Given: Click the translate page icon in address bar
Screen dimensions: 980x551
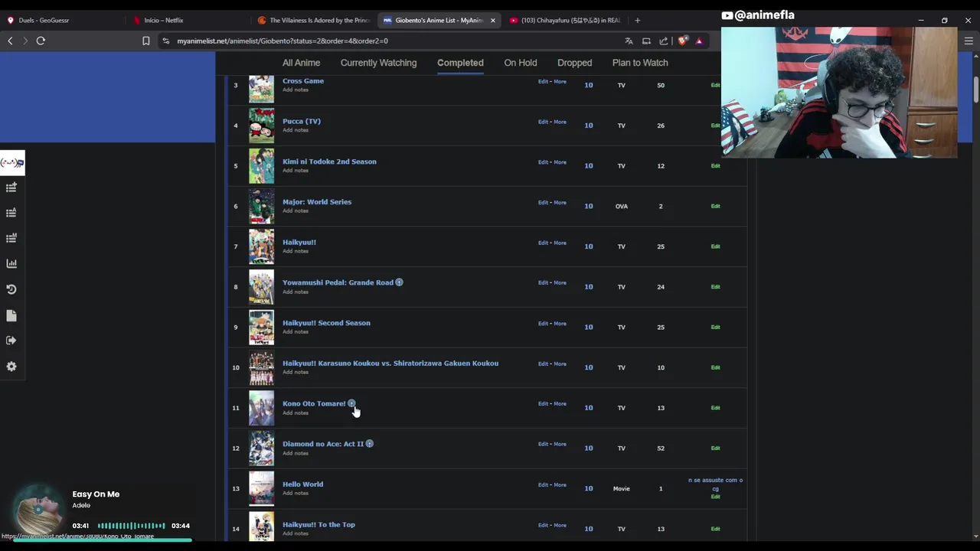Looking at the screenshot, I should [629, 41].
